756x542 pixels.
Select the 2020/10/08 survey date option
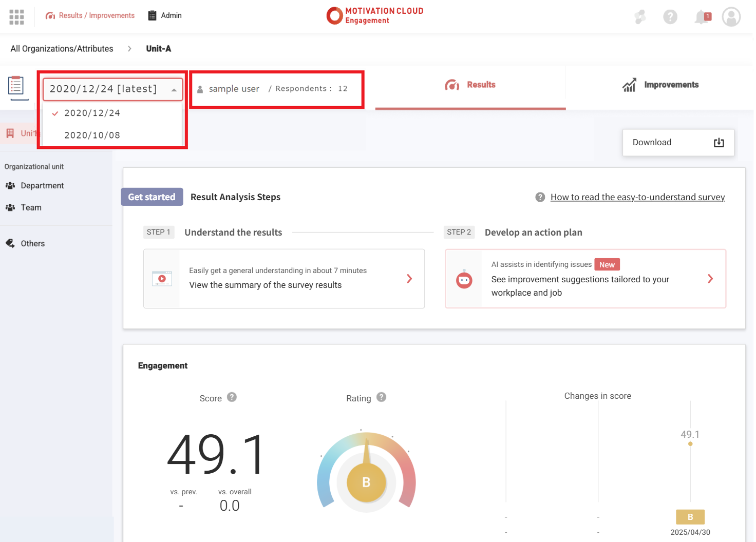pos(92,135)
